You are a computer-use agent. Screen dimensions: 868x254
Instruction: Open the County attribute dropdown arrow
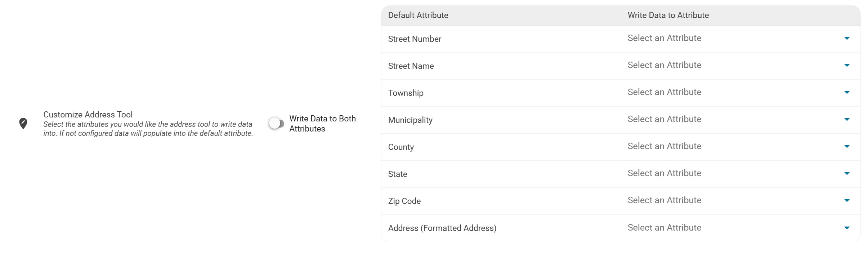pyautogui.click(x=847, y=146)
